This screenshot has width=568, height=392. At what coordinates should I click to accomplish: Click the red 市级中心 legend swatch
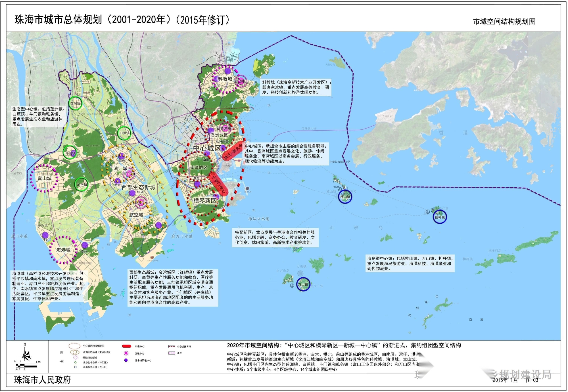point(126,346)
